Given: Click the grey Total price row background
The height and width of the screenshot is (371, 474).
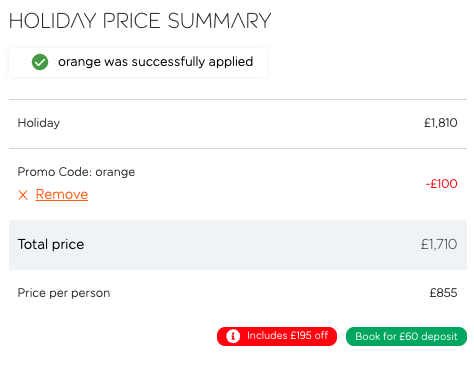Looking at the screenshot, I should [238, 245].
